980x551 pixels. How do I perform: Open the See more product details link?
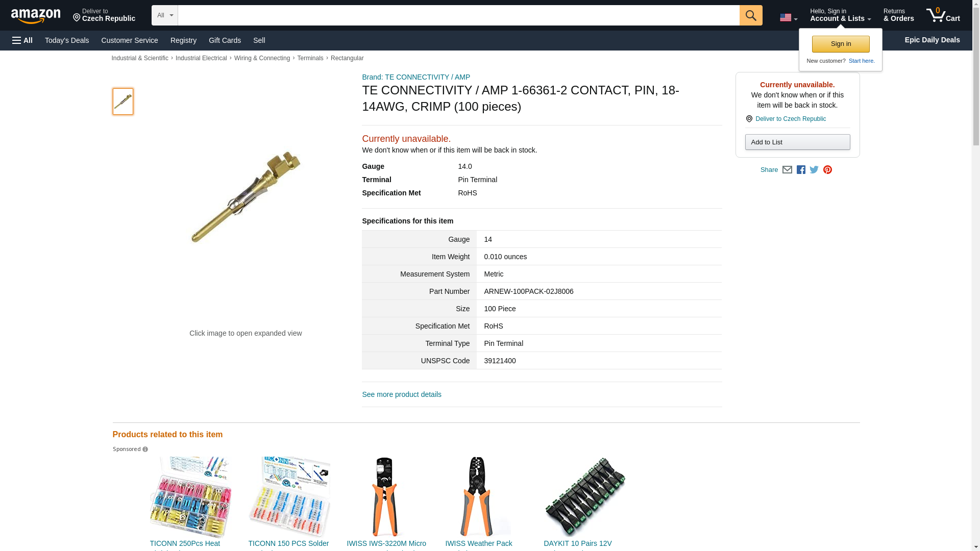click(402, 394)
